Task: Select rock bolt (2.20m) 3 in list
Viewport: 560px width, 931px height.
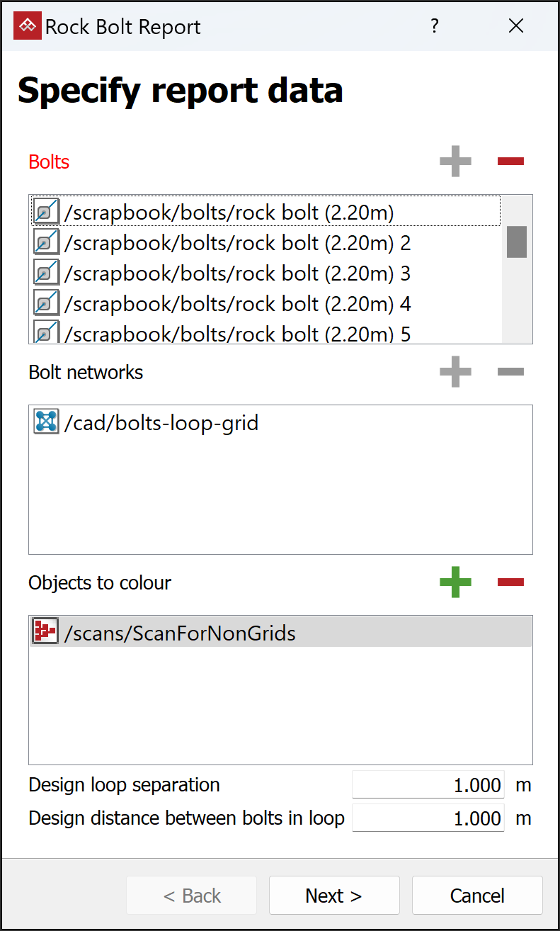Action: pyautogui.click(x=238, y=273)
